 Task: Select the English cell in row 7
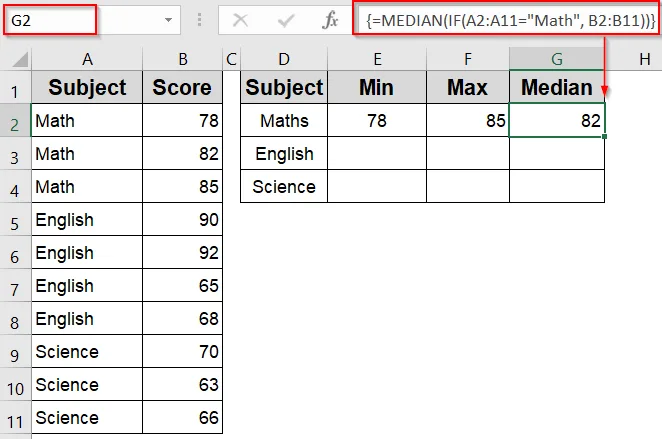tap(87, 285)
